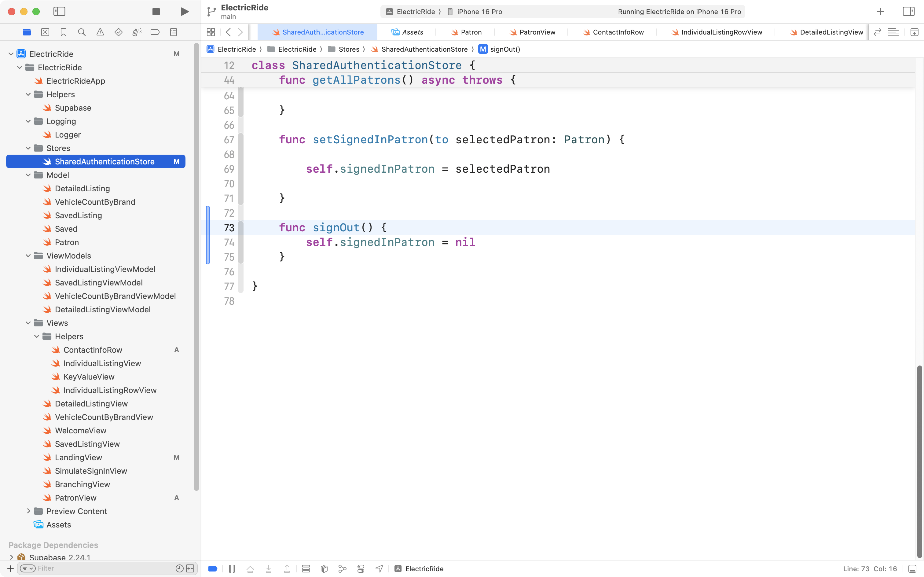Click the Run play button
924x577 pixels.
185,11
